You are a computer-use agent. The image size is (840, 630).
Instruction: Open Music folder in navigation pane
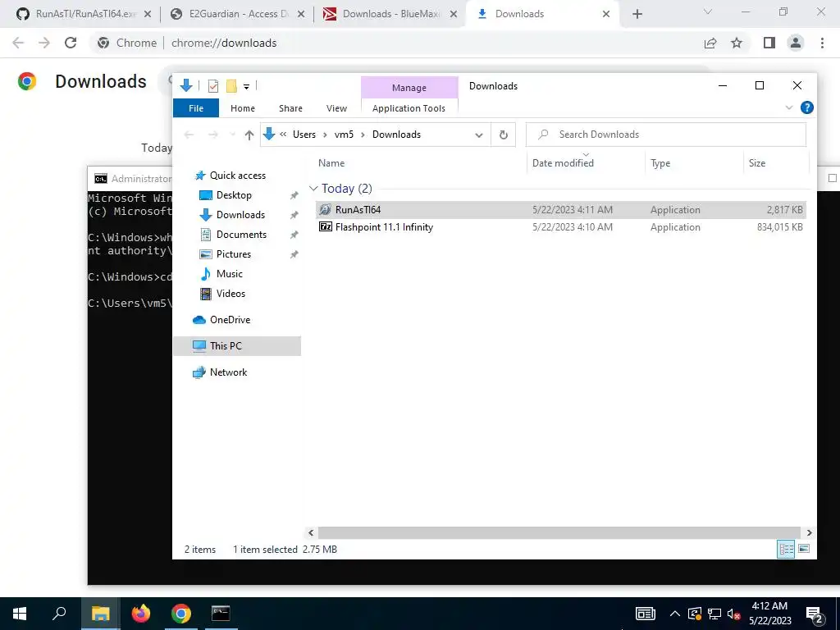pyautogui.click(x=230, y=274)
